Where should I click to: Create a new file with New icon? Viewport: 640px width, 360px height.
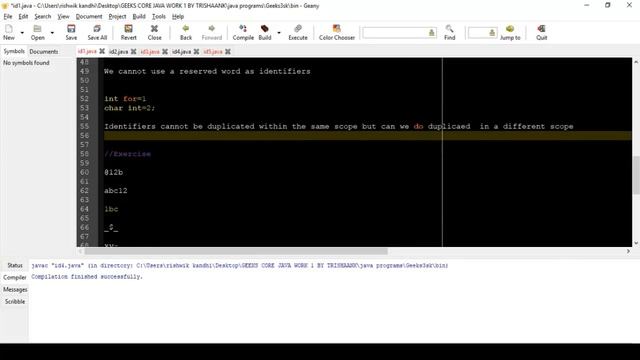tap(9, 32)
